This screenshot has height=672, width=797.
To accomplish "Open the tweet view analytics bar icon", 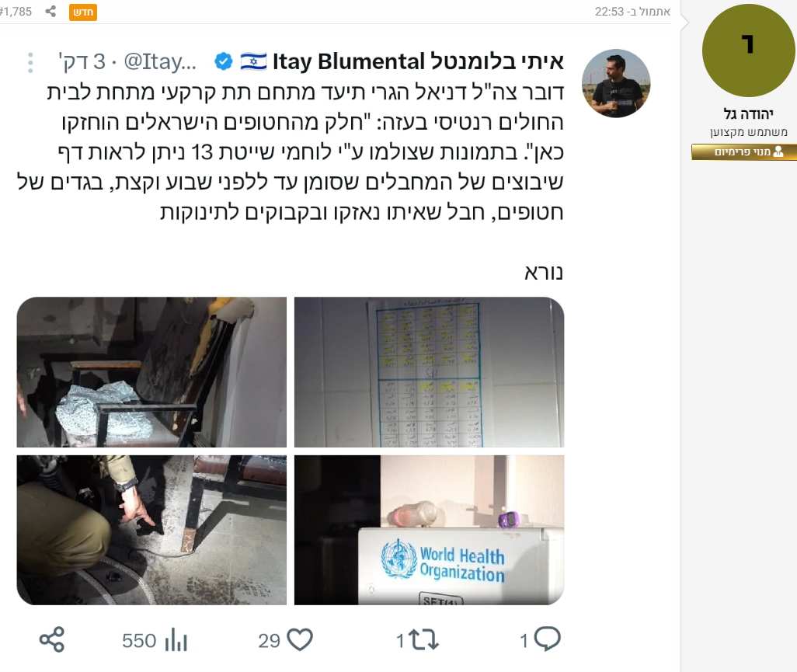I will pos(176,639).
